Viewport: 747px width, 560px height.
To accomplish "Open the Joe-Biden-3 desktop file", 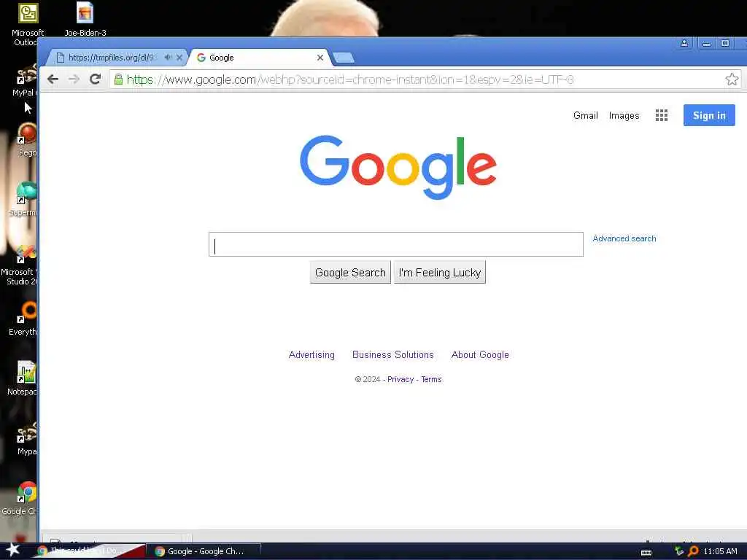I will point(85,19).
